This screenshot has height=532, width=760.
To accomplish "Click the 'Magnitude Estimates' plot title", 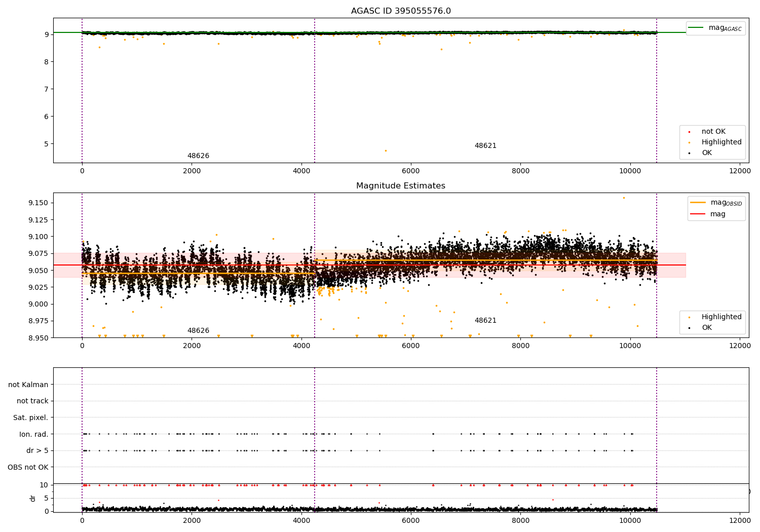I will click(401, 186).
